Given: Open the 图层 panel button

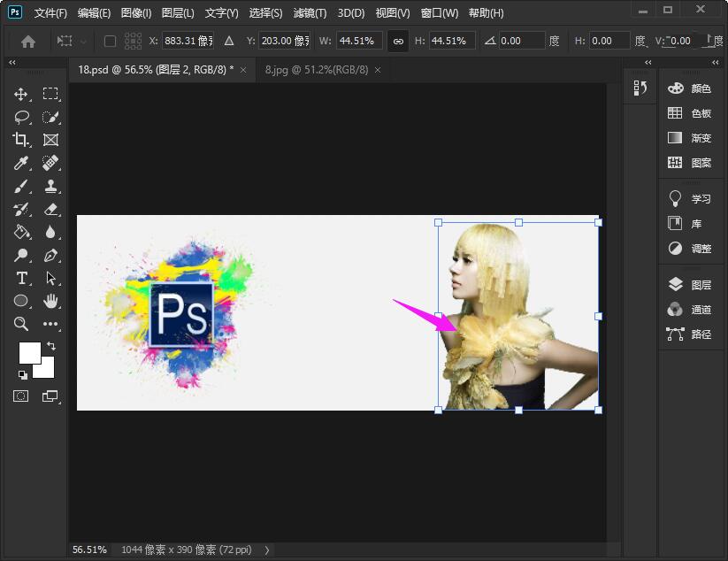Looking at the screenshot, I should click(690, 285).
